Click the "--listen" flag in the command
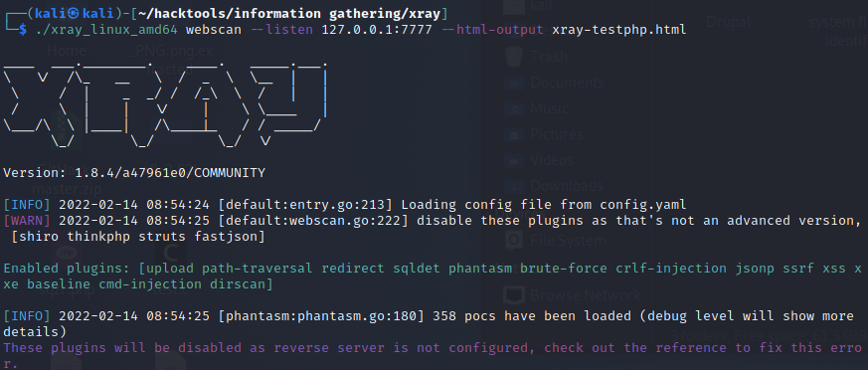Screen dimensions: 868x370 click(x=281, y=30)
